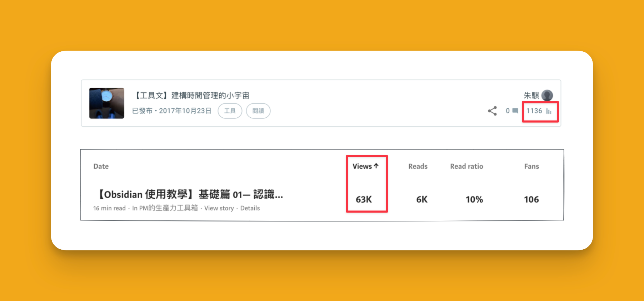This screenshot has height=301, width=644.
Task: Click the 1136 view count
Action: (534, 111)
